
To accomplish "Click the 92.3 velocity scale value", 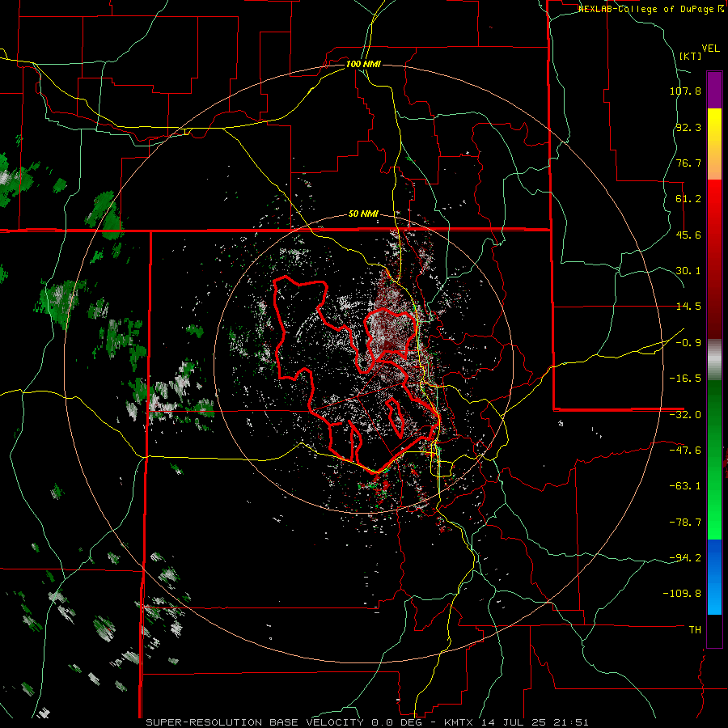I will (x=688, y=127).
